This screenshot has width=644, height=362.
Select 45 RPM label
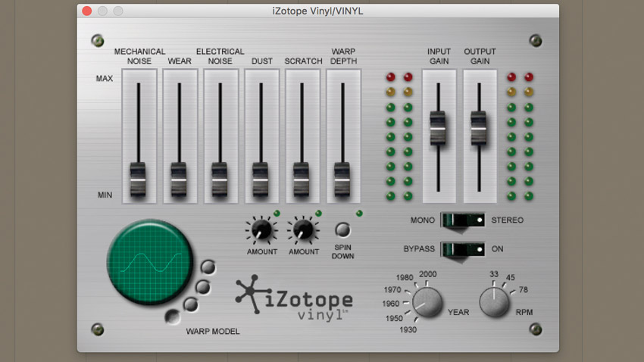point(510,277)
